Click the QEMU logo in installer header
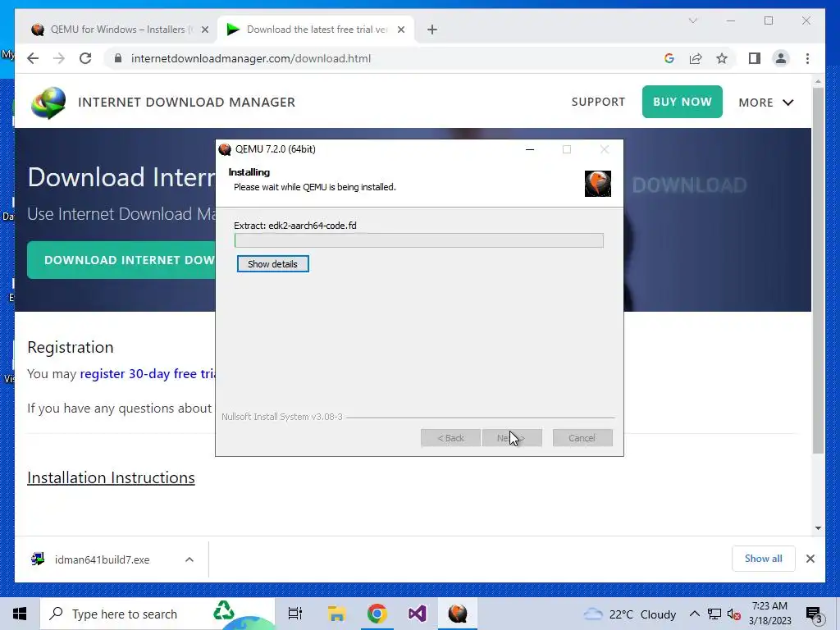 (x=598, y=184)
